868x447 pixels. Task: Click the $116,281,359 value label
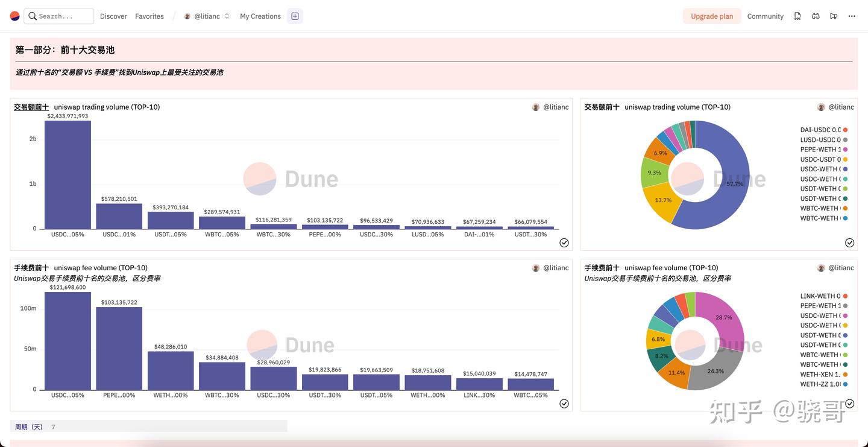(274, 220)
